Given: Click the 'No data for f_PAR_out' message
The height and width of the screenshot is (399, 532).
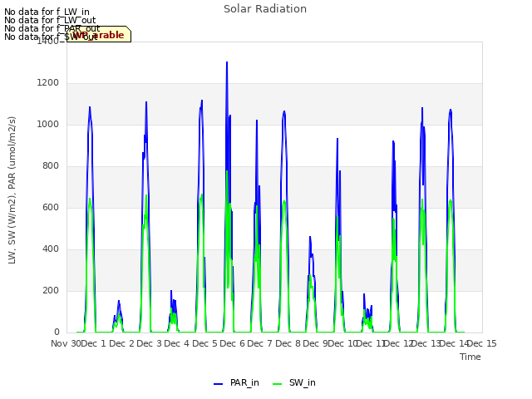Looking at the screenshot, I should tap(52, 28).
